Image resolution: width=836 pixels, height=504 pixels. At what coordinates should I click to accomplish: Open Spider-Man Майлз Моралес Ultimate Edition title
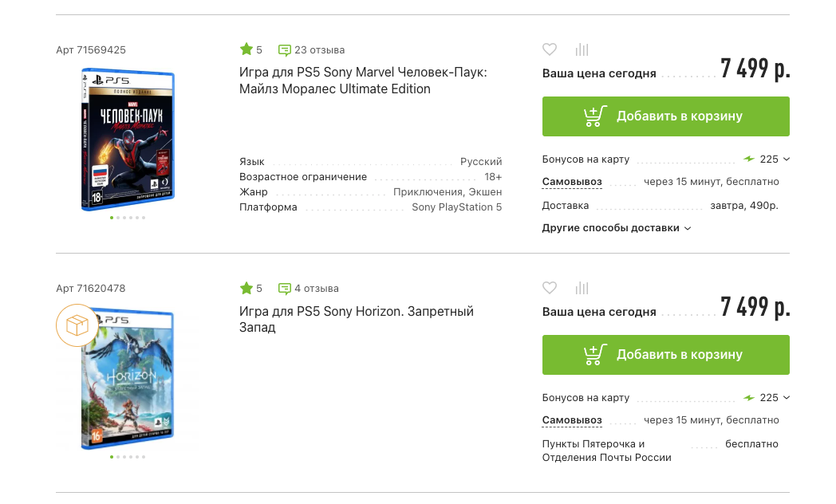click(362, 81)
